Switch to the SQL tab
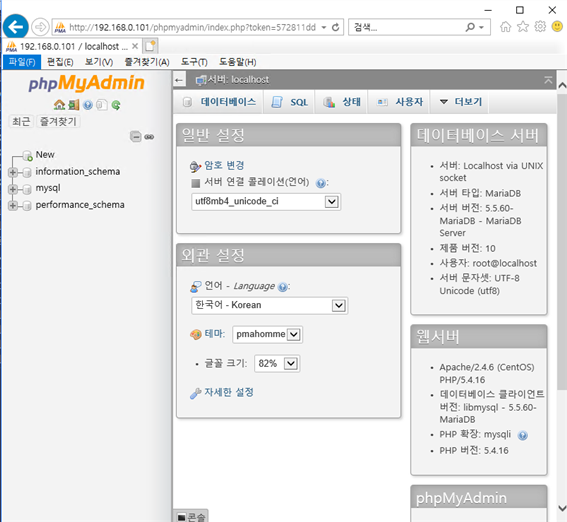 click(289, 102)
